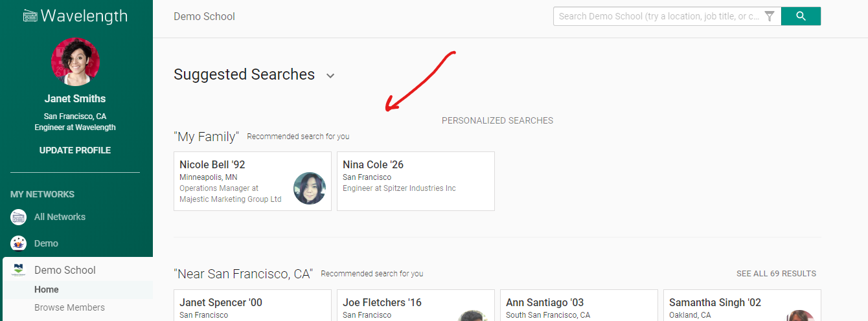Go to the Home sub-item
868x321 pixels.
[47, 289]
